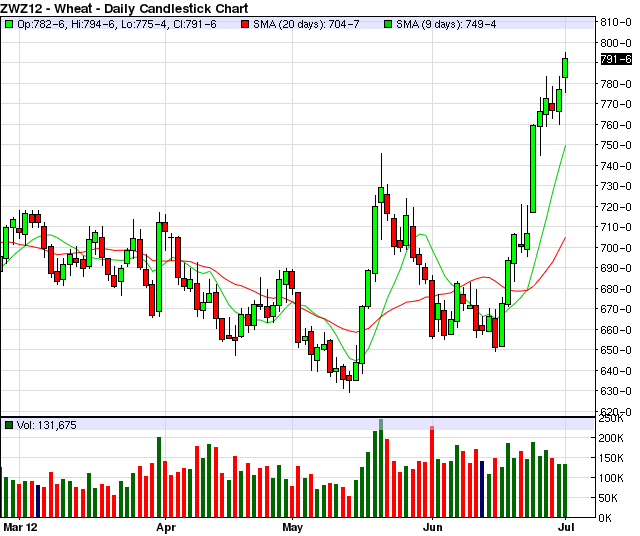Click the 710-0 price axis label
The height and width of the screenshot is (536, 640).
(x=616, y=227)
